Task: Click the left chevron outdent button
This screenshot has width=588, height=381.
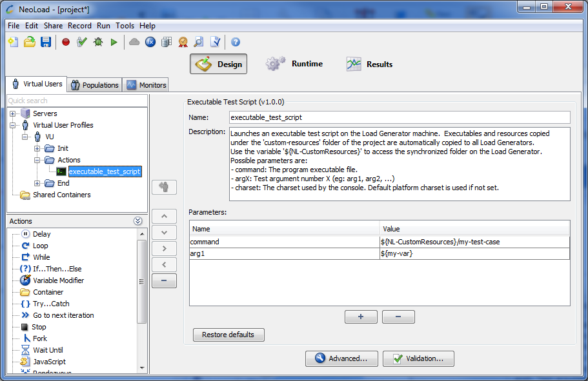Action: coord(164,264)
